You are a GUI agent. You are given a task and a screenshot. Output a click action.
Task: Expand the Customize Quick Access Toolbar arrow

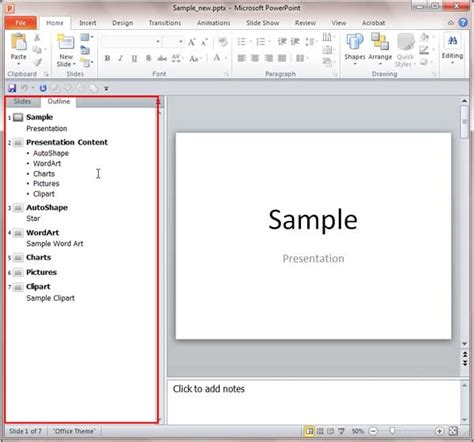coord(106,89)
